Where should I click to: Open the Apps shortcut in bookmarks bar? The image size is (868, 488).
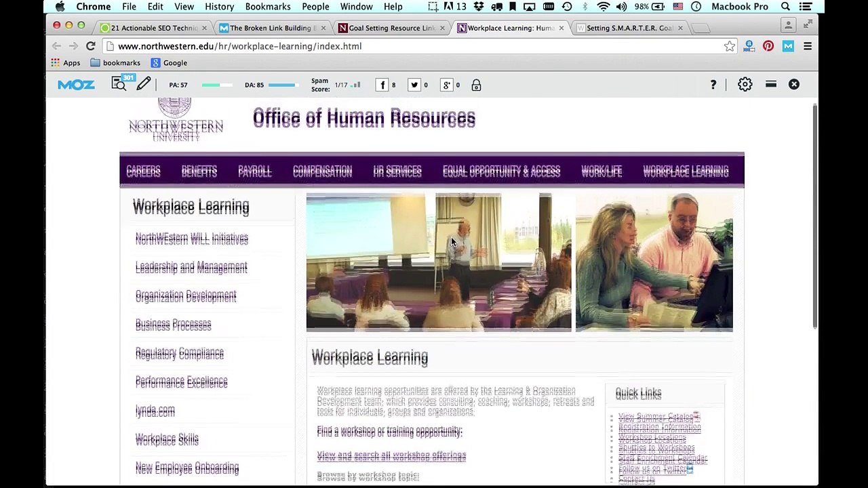(66, 63)
